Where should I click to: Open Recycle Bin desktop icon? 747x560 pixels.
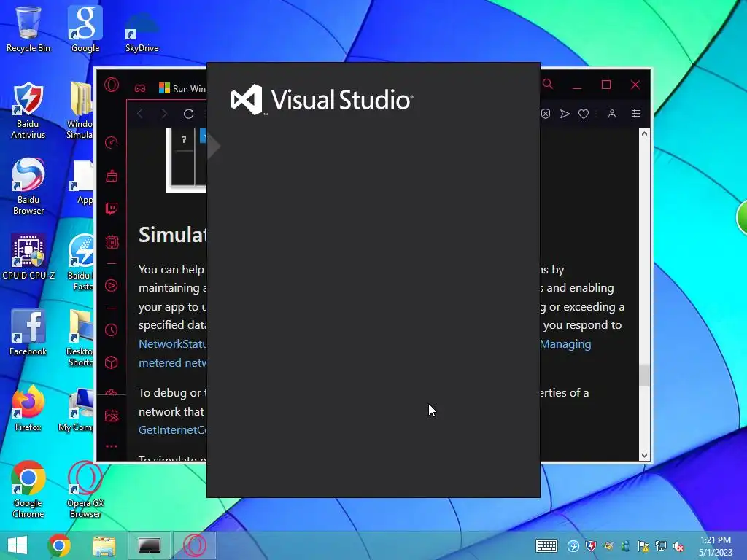tap(28, 29)
